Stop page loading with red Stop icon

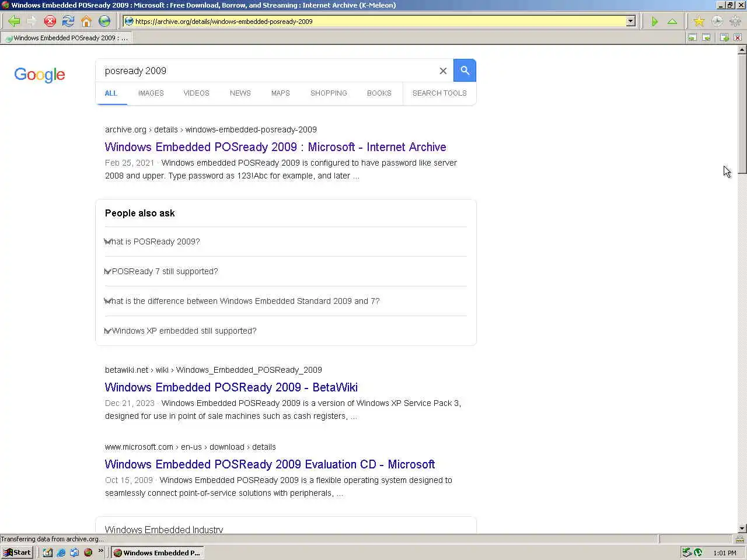click(x=50, y=22)
